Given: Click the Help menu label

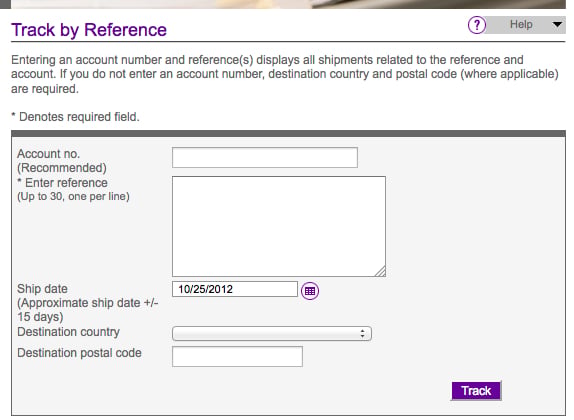Looking at the screenshot, I should pyautogui.click(x=521, y=25).
